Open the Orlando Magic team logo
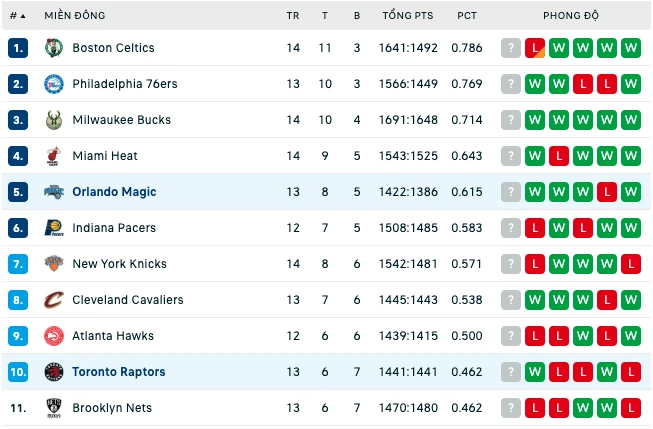 pyautogui.click(x=54, y=192)
